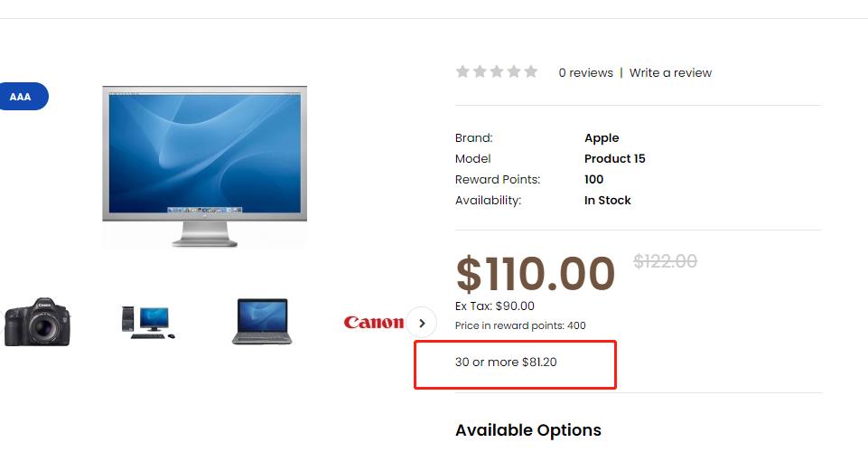Click the $110.00 sale price
Viewport: 868px width, 452px height.
536,274
